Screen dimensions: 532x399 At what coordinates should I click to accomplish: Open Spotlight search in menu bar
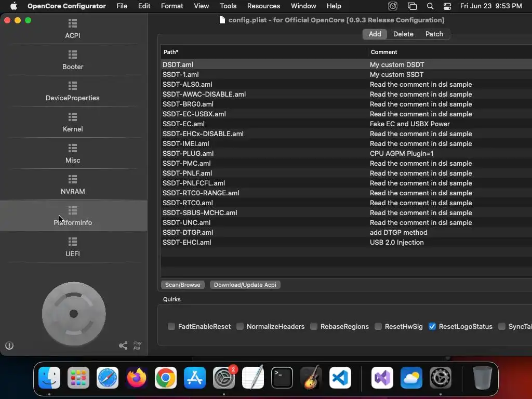(x=430, y=6)
